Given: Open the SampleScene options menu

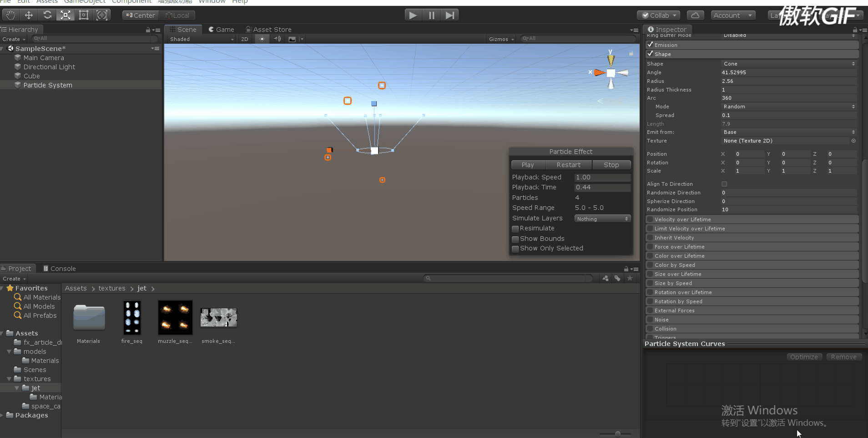Looking at the screenshot, I should coord(156,48).
